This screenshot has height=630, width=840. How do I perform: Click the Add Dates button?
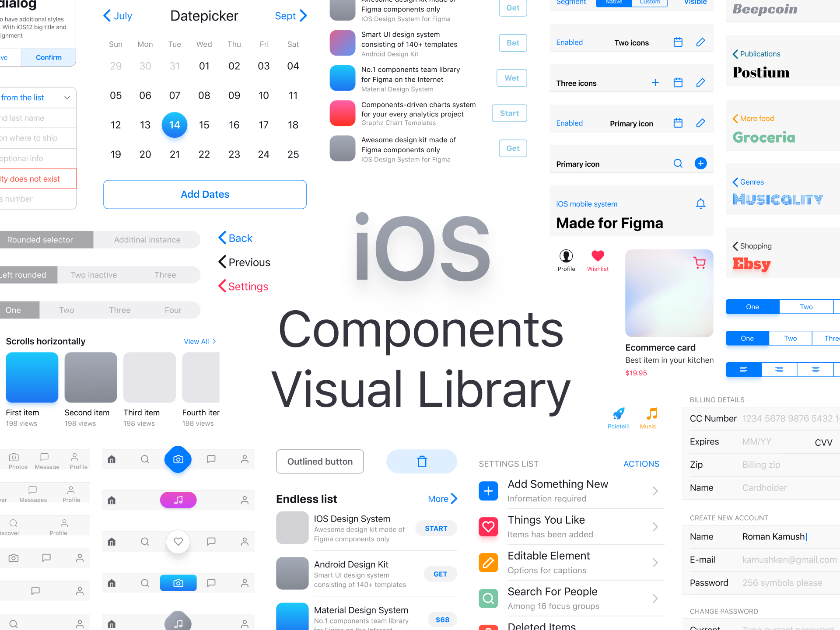[x=205, y=194]
